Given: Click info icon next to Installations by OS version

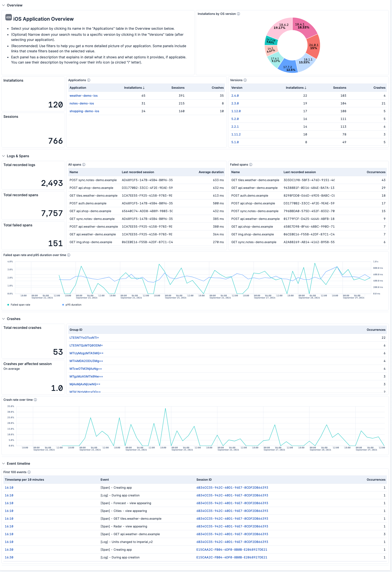Looking at the screenshot, I should pos(238,14).
